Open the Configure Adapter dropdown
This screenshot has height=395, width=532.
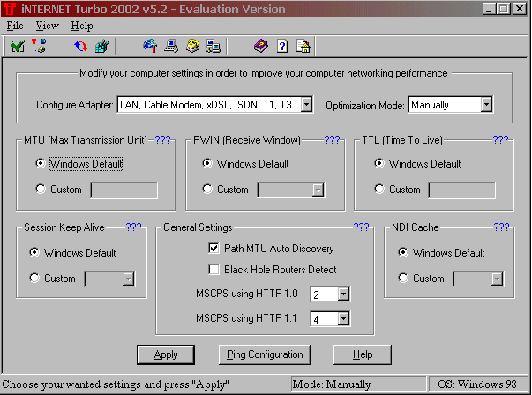[x=306, y=104]
